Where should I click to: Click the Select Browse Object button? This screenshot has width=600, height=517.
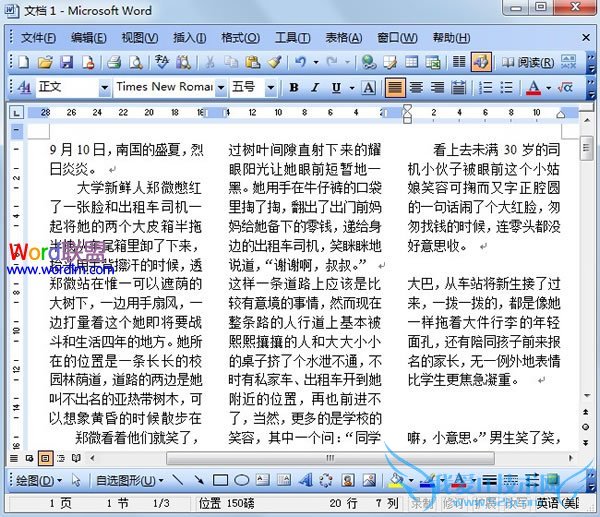585,427
